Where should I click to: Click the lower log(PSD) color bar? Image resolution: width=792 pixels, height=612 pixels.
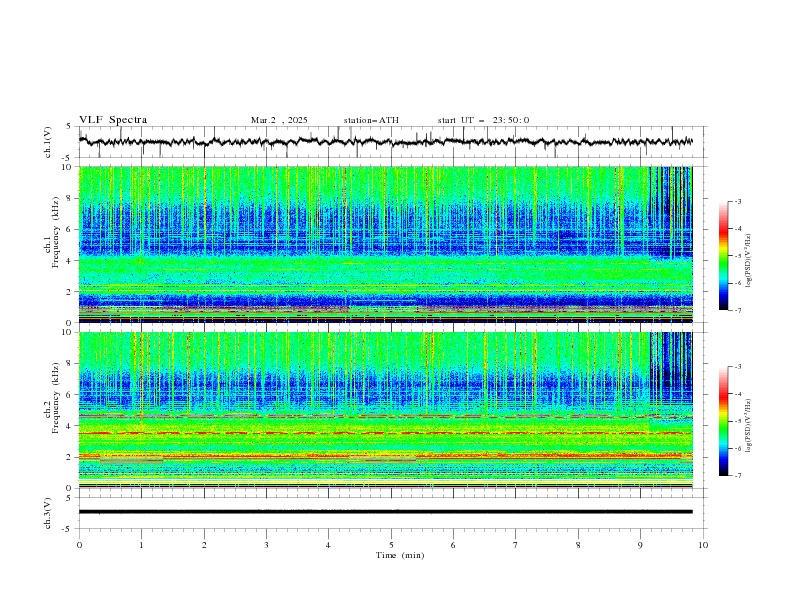[x=723, y=421]
